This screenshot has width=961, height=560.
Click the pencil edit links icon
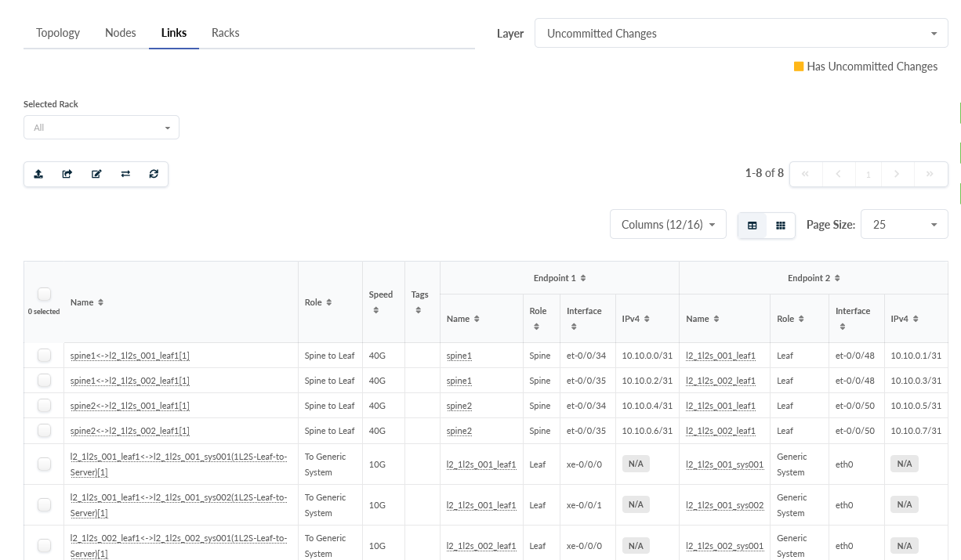[96, 174]
